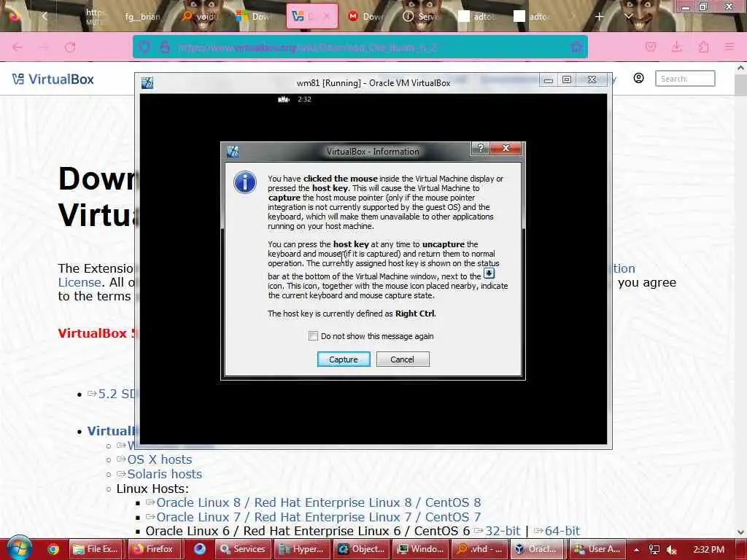Click the tab strip scroll-left arrow
The image size is (747, 560).
[44, 16]
